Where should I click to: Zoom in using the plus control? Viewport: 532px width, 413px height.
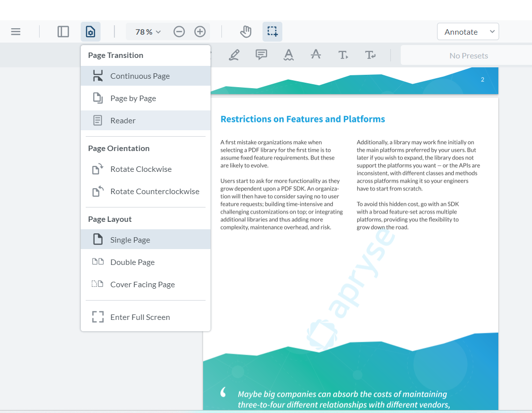(200, 31)
